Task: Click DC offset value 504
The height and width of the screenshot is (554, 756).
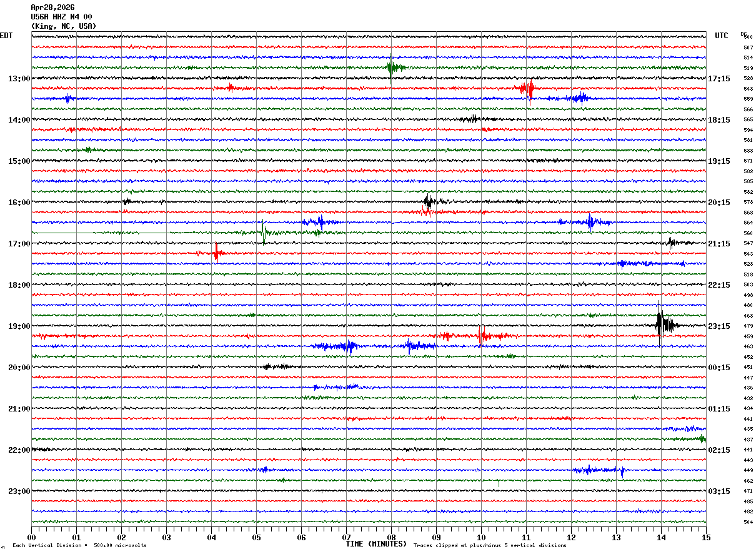Action: pyautogui.click(x=748, y=522)
